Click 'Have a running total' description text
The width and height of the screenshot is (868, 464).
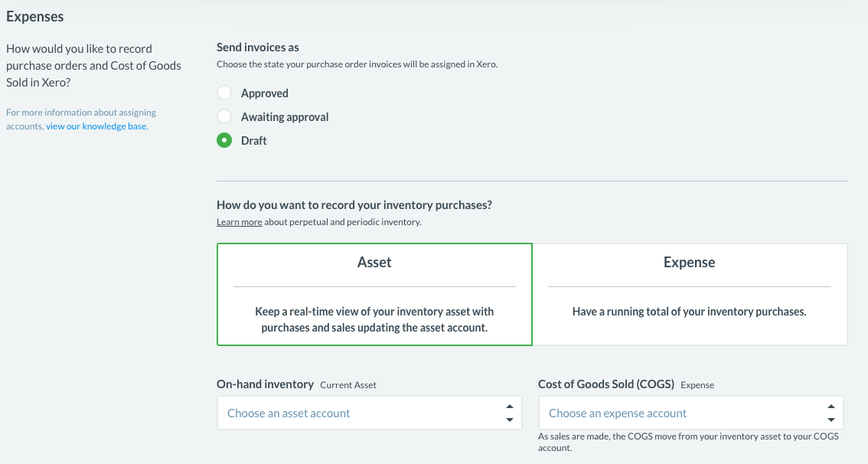click(x=690, y=312)
